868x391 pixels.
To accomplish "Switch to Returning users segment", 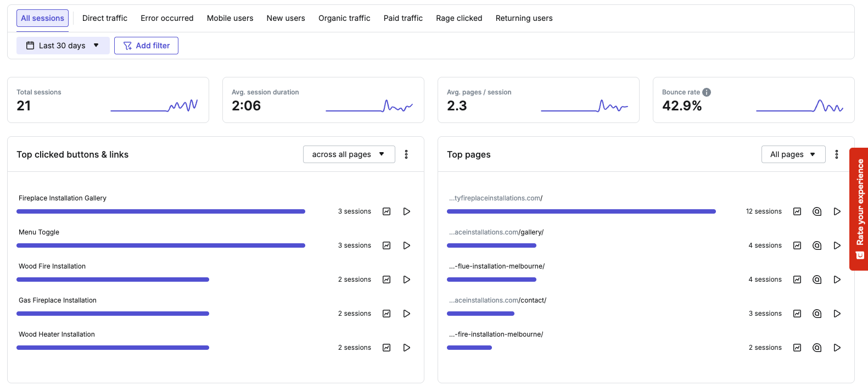I will [524, 18].
